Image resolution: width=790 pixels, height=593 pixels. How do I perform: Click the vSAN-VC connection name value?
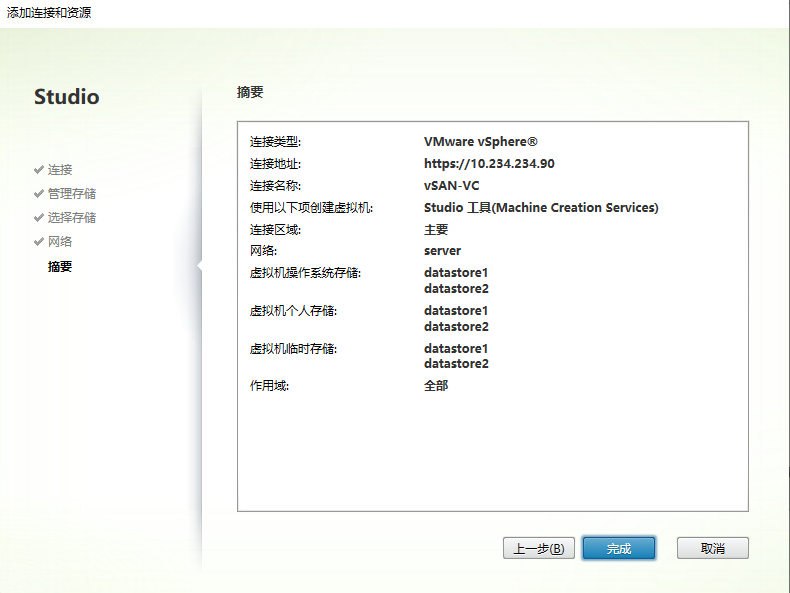coord(453,186)
